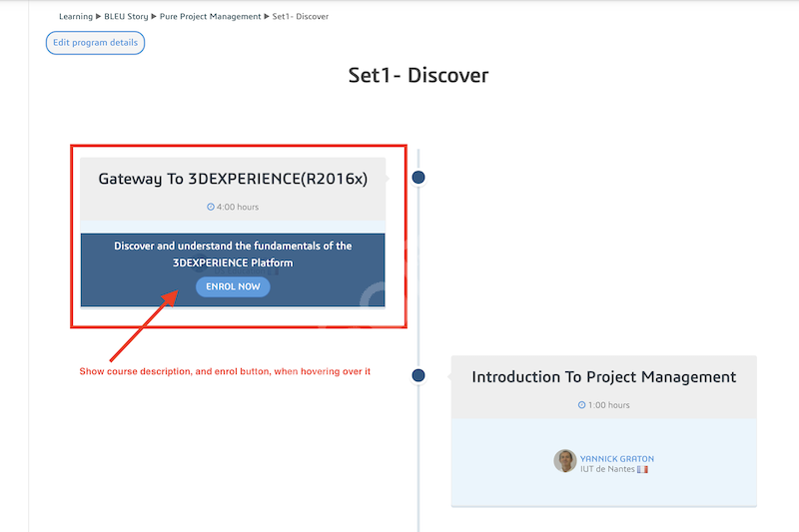Screen dimensions: 799x532
Task: Click the Set1- Discover page heading
Action: coord(418,75)
